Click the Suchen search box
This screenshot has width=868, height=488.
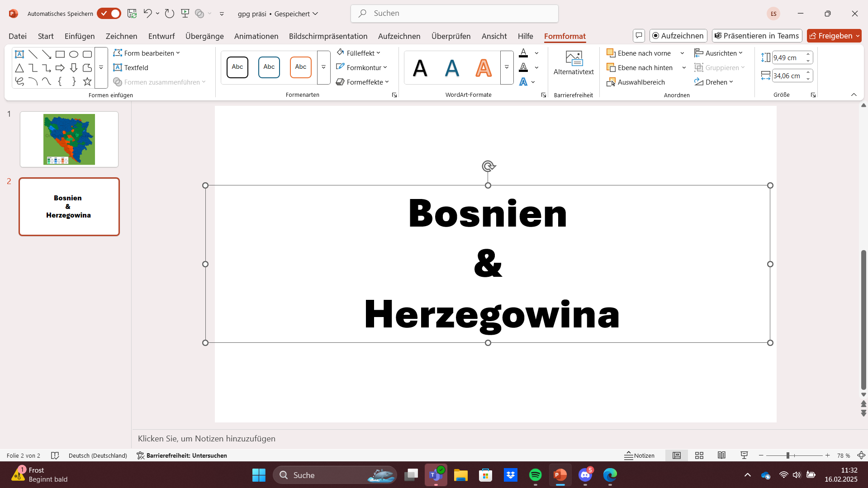tap(455, 14)
